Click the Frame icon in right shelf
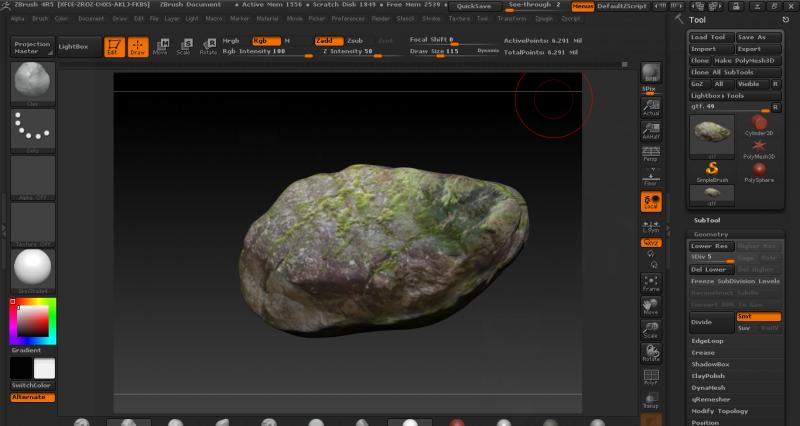The height and width of the screenshot is (426, 800). pyautogui.click(x=650, y=283)
